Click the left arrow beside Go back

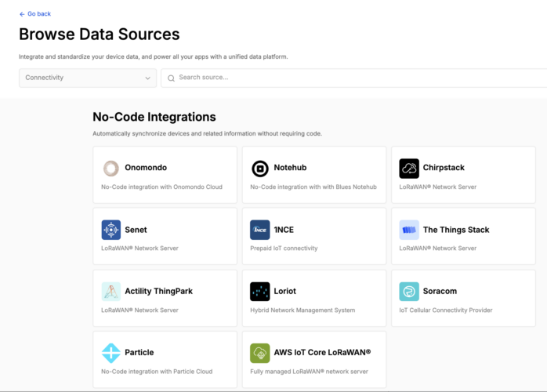[x=22, y=14]
